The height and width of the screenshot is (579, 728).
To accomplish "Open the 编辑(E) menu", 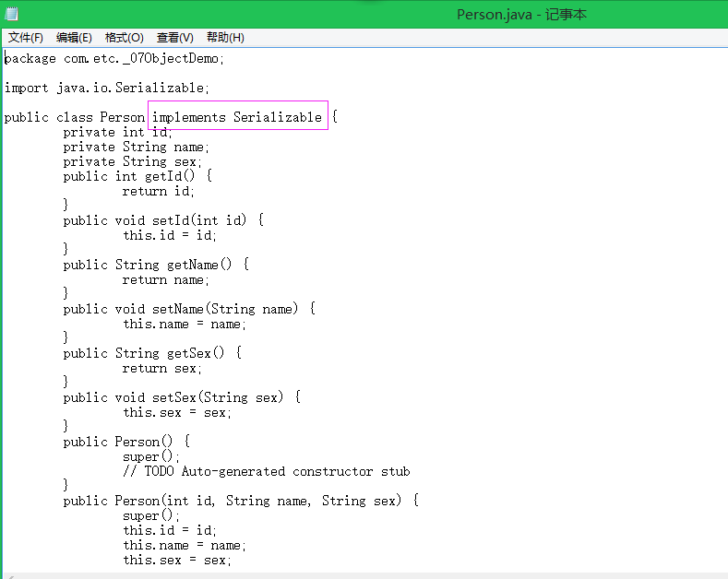I will pyautogui.click(x=74, y=38).
